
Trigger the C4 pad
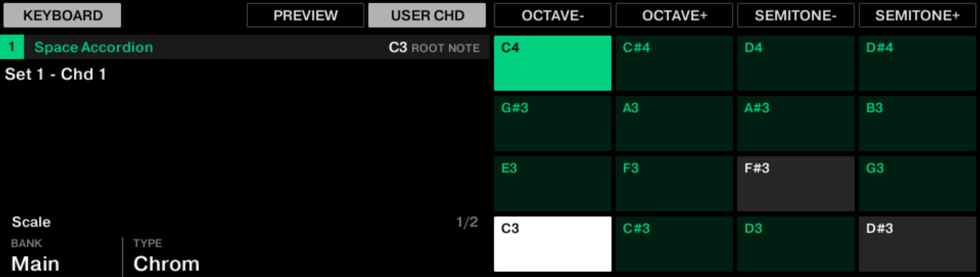pos(552,63)
